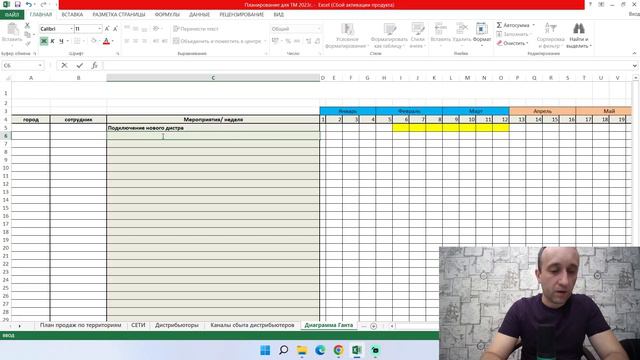Open Стили ячеек gallery
640x360 pixels.
click(x=418, y=36)
